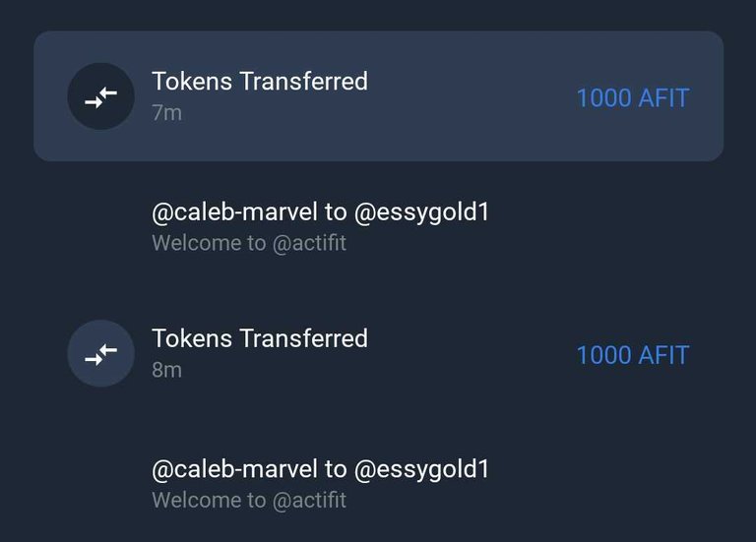Visit @actifit mention in the first memo

[x=309, y=243]
